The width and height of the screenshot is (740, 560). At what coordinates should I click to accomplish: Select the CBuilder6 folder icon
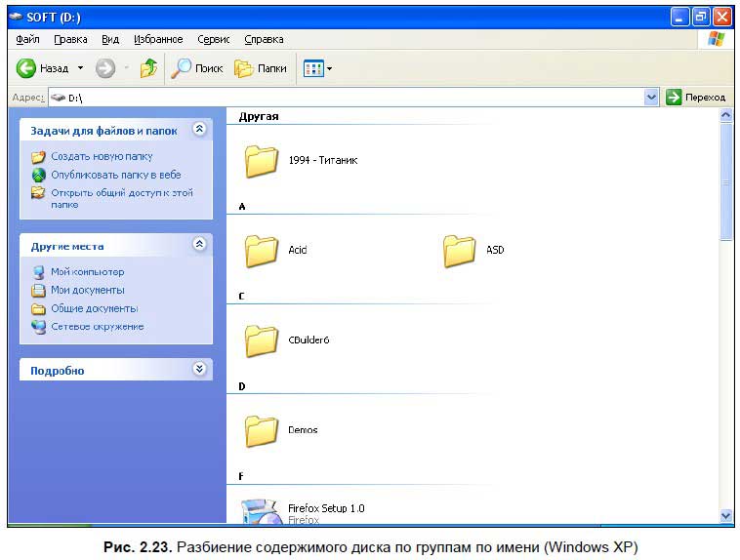tap(262, 340)
